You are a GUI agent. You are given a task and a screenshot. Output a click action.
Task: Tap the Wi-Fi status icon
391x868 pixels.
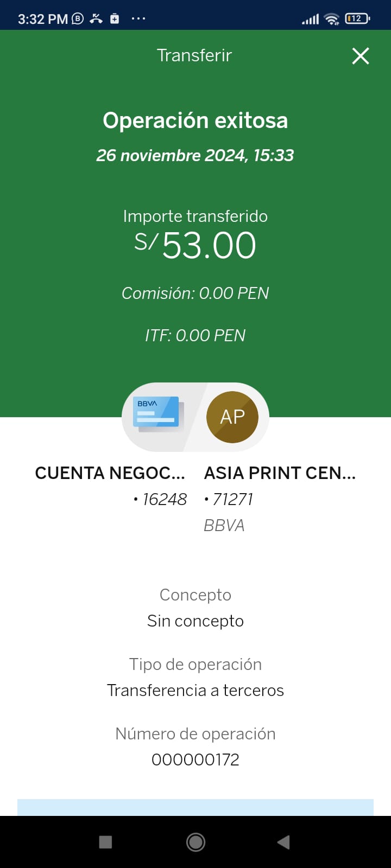[331, 19]
